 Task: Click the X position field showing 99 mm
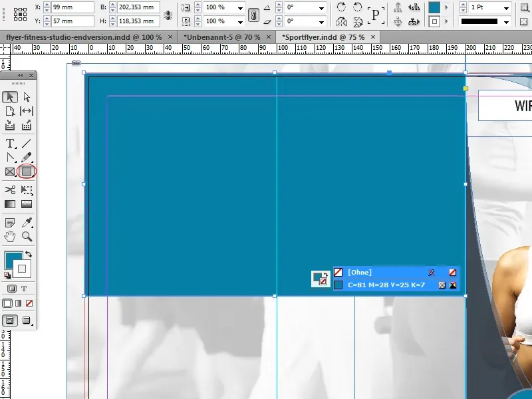(72, 7)
